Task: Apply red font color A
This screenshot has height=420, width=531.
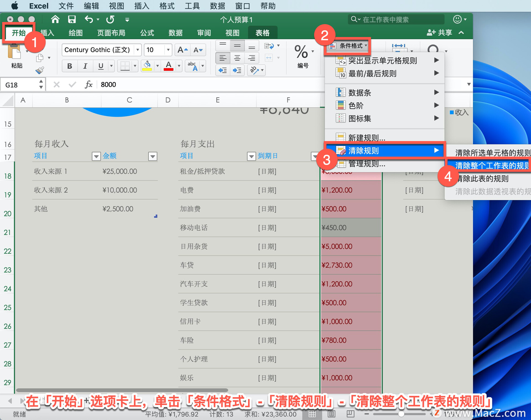Action: tap(168, 66)
